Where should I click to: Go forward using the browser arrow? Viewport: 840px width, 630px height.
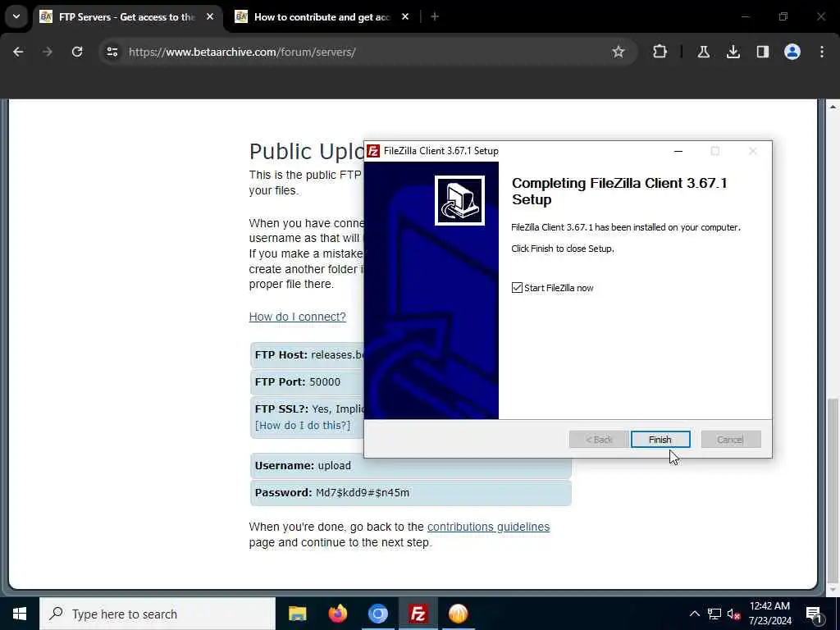click(x=47, y=52)
